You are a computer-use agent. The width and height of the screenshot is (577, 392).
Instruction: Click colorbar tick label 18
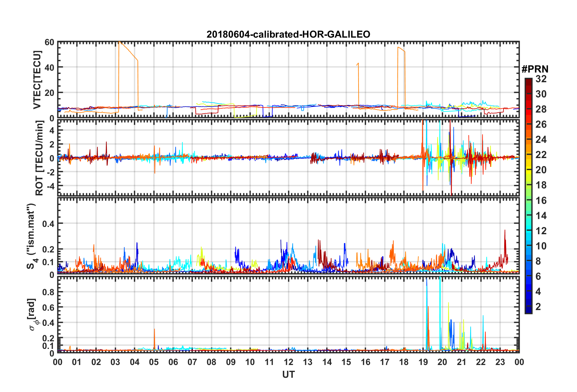[x=541, y=185]
